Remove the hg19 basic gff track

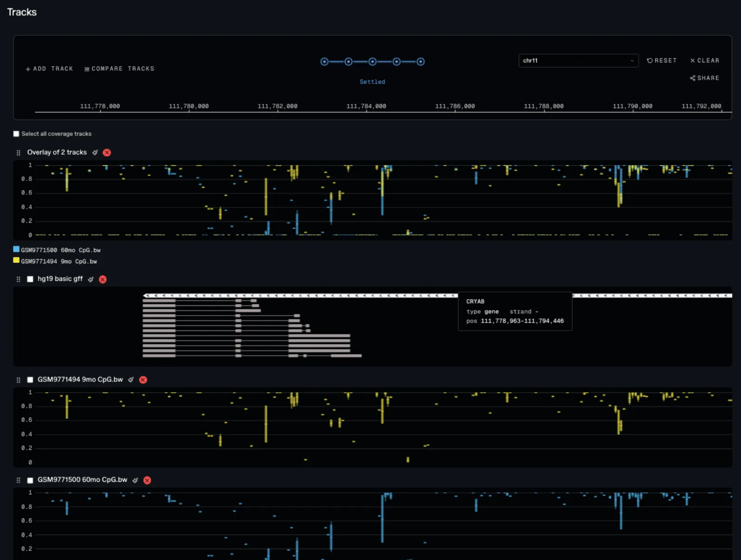103,280
